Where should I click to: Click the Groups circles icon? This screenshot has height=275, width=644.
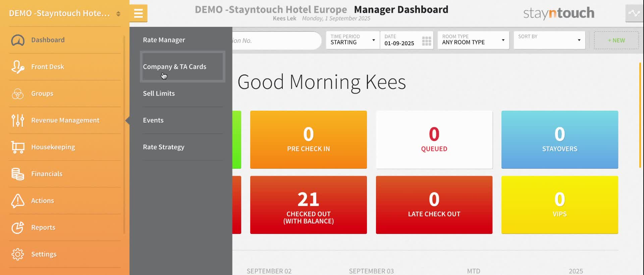pos(18,94)
